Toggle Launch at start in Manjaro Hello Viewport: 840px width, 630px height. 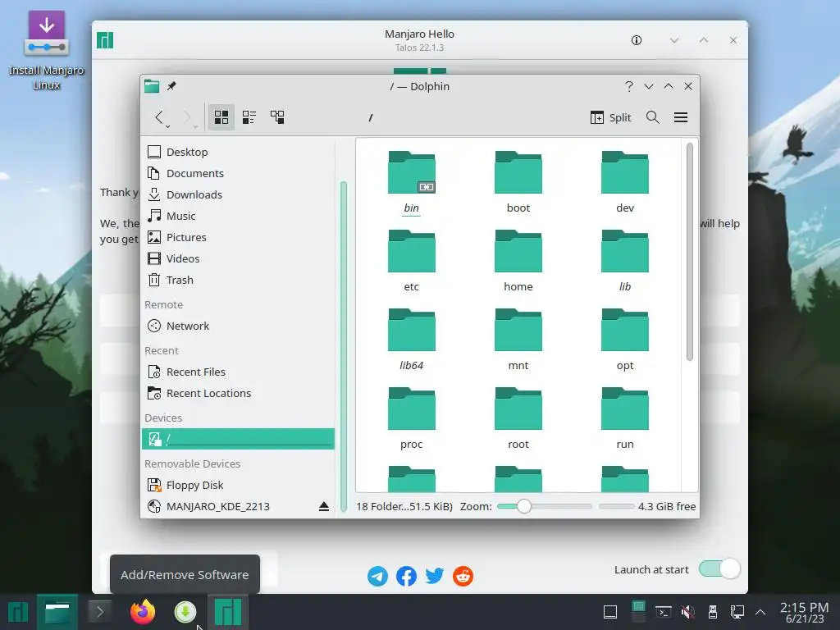[x=719, y=569]
